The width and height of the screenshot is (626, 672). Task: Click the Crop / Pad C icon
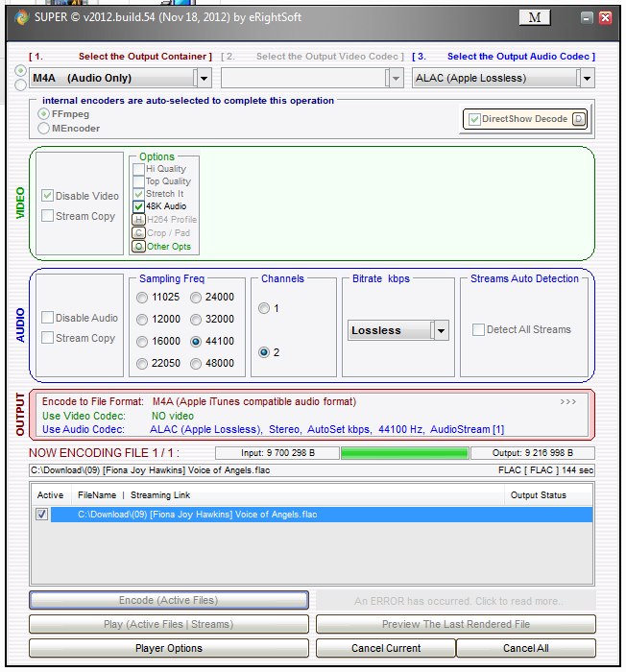tap(139, 233)
